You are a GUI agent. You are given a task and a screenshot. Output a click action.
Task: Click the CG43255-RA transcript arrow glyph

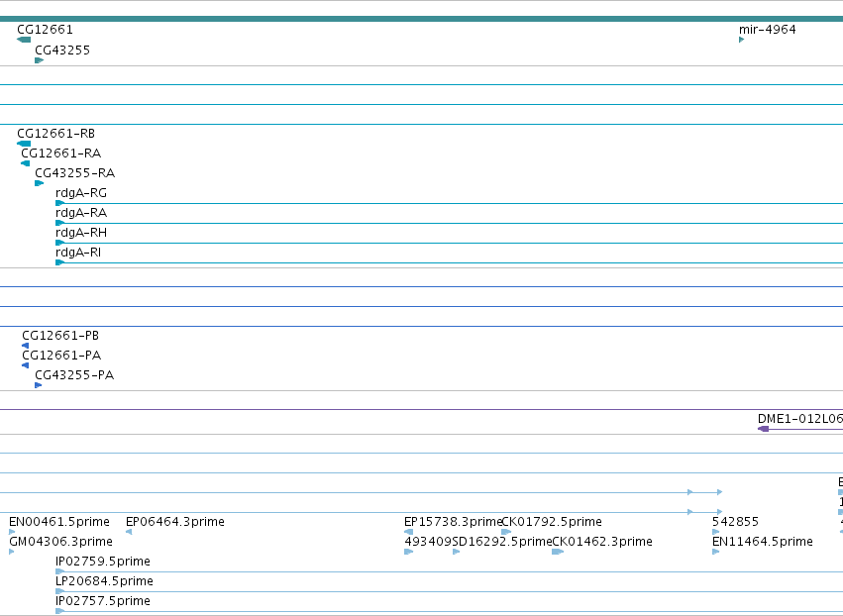point(40,183)
